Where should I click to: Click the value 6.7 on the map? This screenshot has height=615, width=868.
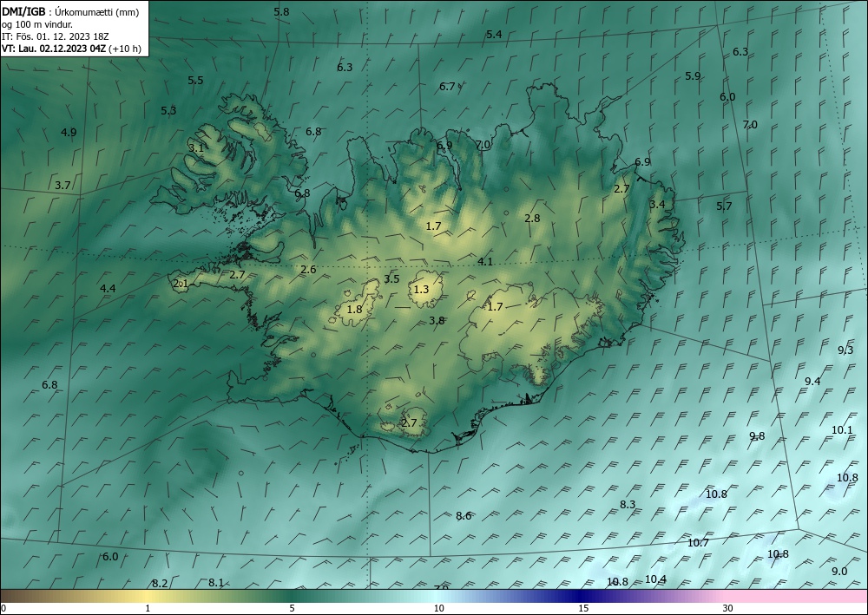pyautogui.click(x=447, y=86)
